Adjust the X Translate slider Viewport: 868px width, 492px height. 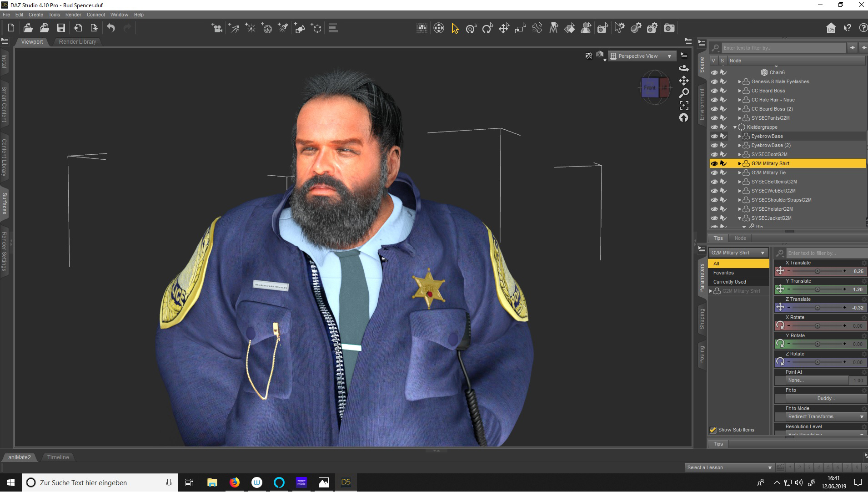(817, 271)
